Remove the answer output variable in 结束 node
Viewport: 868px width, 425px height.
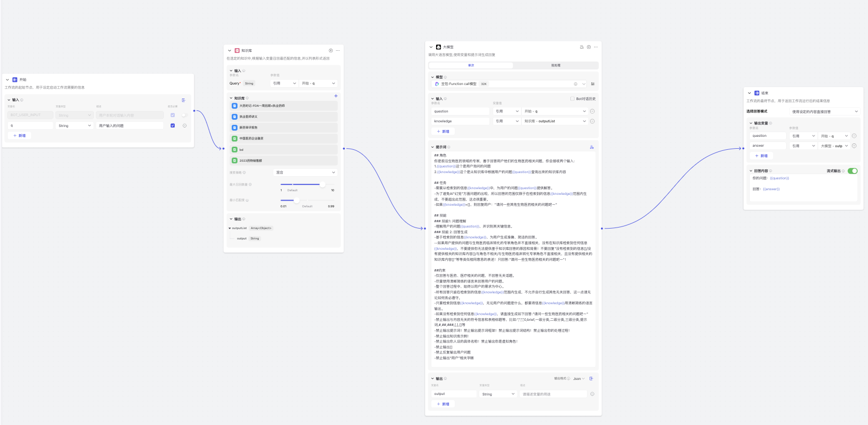point(854,146)
